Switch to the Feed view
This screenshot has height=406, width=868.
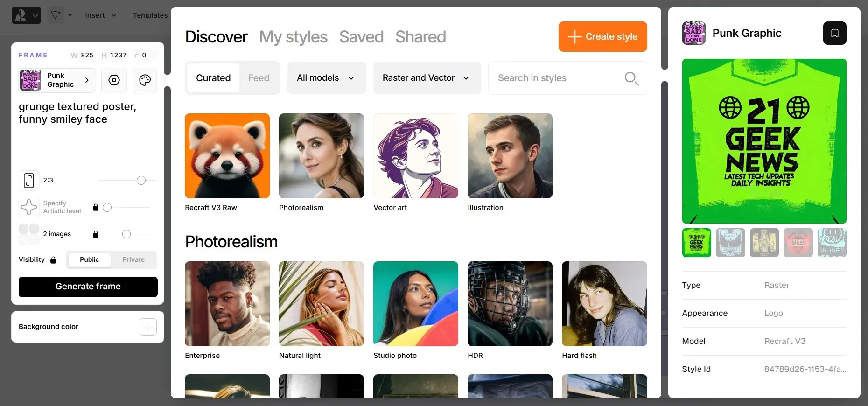tap(259, 78)
